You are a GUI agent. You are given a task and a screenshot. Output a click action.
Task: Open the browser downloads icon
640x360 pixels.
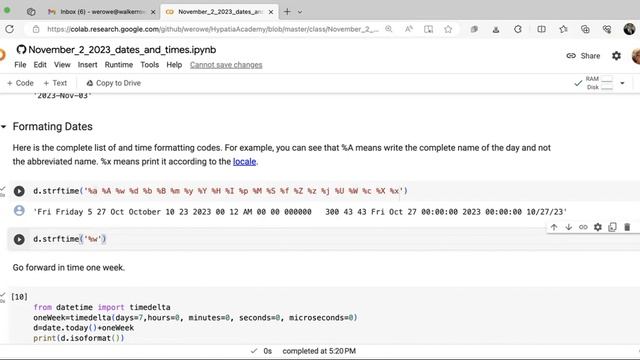[x=496, y=29]
